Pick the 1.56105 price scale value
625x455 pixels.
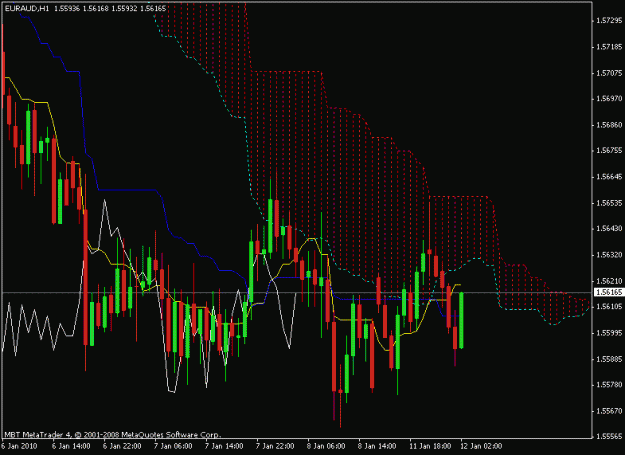pyautogui.click(x=609, y=307)
